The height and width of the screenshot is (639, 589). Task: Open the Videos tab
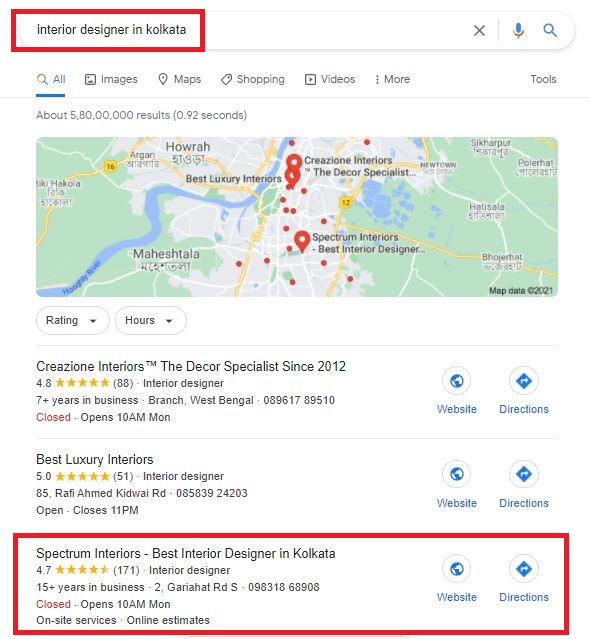(x=330, y=79)
